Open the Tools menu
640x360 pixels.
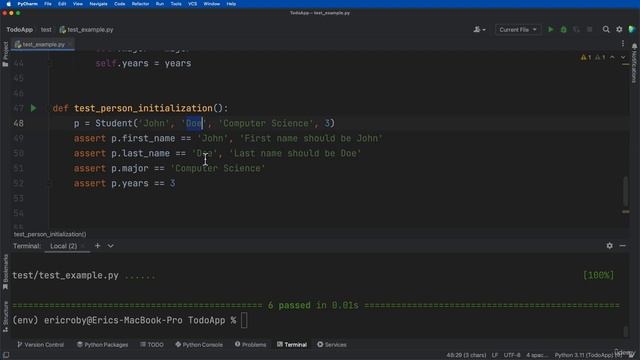[x=176, y=4]
